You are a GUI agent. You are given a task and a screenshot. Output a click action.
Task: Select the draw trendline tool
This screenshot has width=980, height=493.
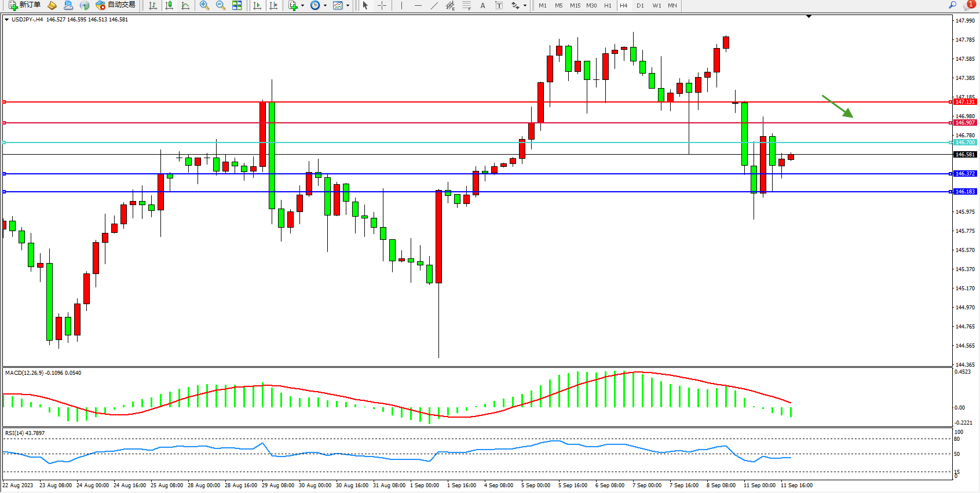tap(434, 5)
